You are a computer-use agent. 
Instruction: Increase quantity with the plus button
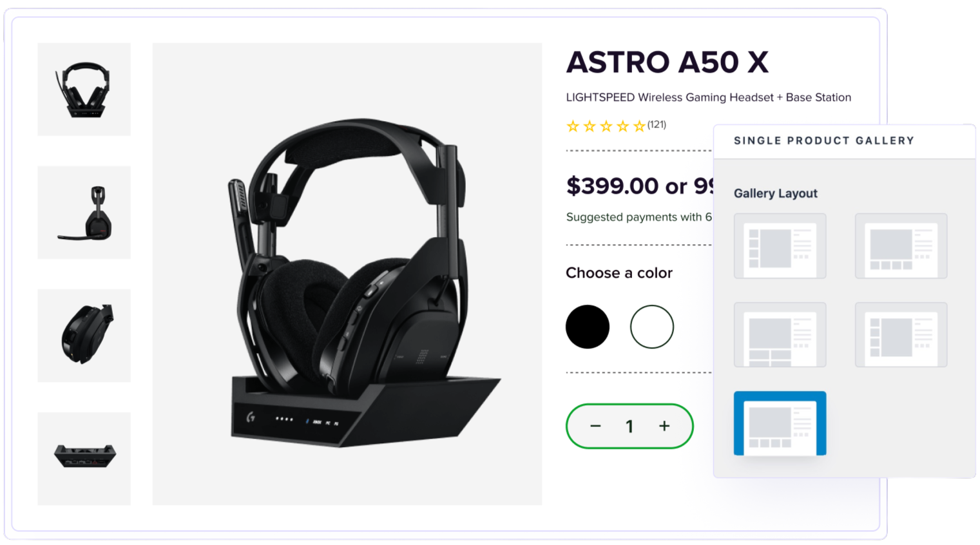(664, 426)
